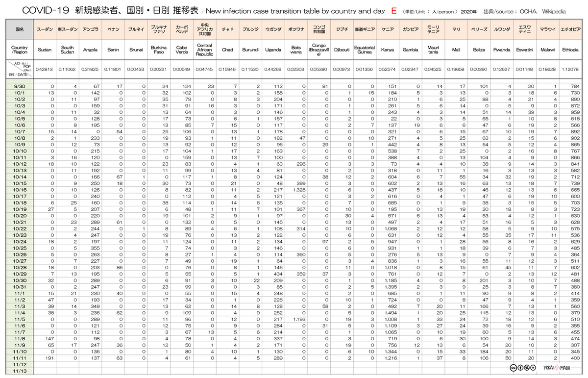
Task: Click the Mali column header
Action: (456, 50)
